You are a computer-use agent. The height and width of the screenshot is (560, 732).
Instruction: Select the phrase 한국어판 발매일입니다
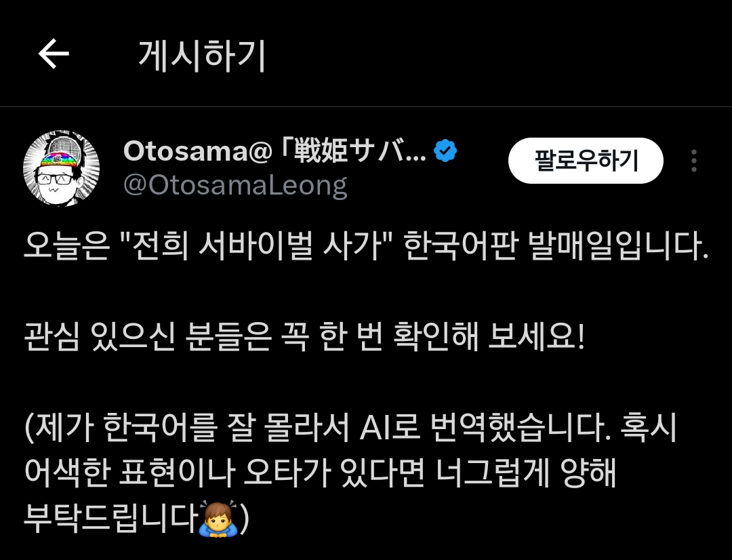click(556, 245)
